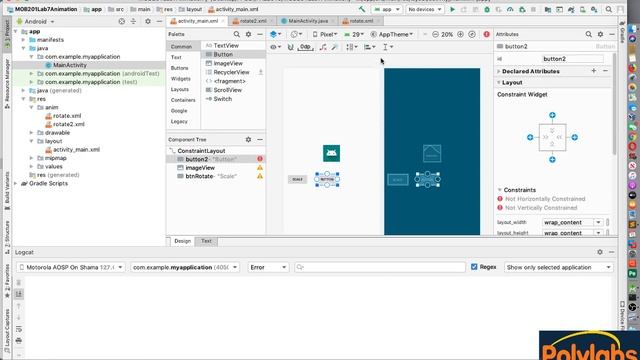The height and width of the screenshot is (360, 640).
Task: Click the red error icon beside button2
Action: click(260, 159)
